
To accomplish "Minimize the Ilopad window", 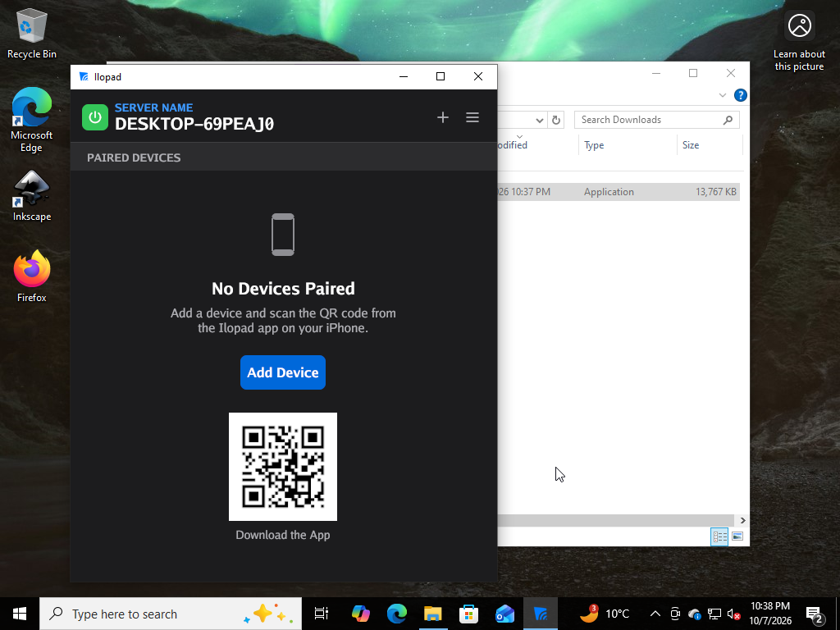I will point(404,76).
